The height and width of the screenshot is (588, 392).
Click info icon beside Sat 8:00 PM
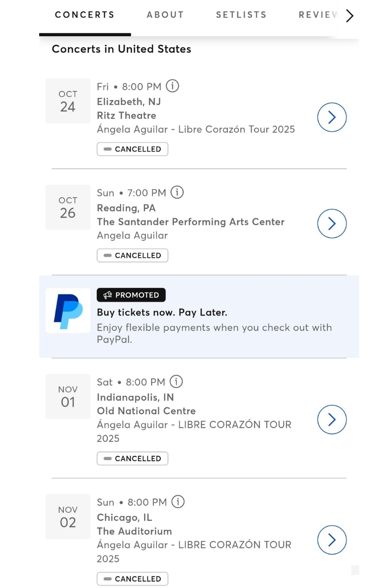[x=176, y=382]
